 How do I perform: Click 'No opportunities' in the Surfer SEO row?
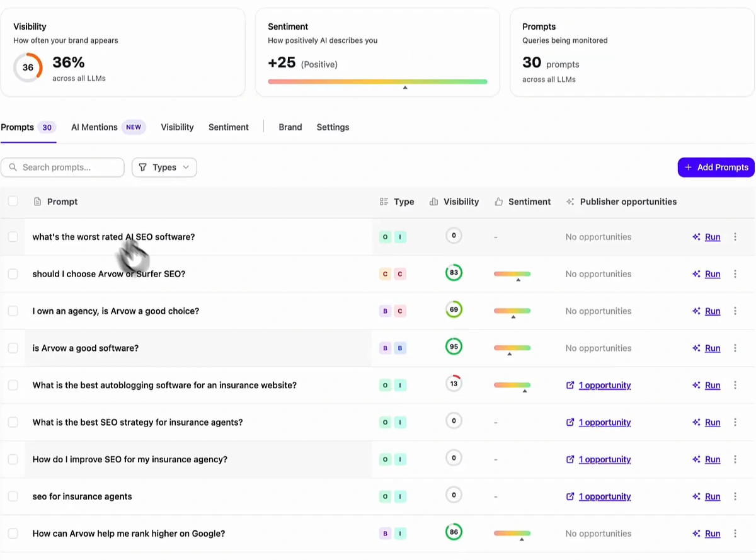point(598,274)
